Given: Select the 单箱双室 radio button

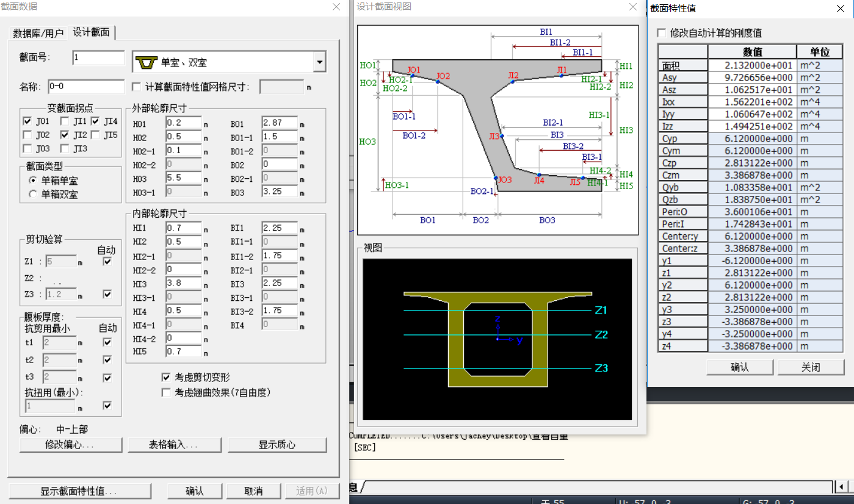Looking at the screenshot, I should (33, 194).
